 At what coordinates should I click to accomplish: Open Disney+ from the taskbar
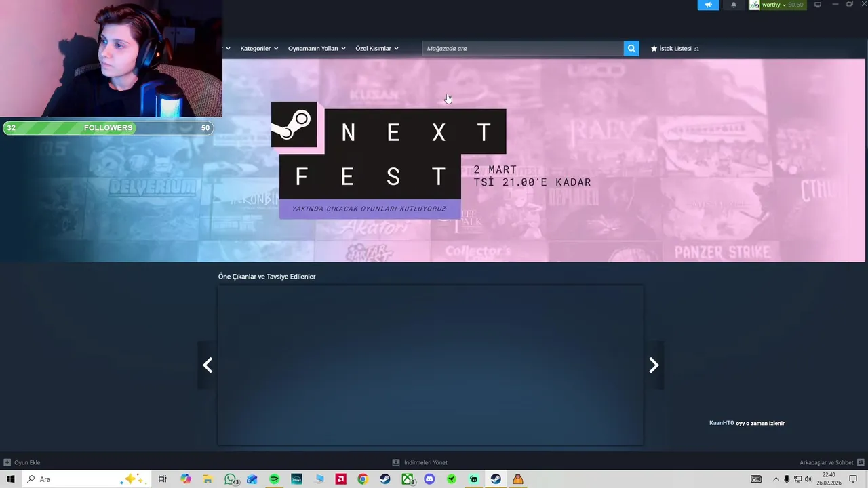pyautogui.click(x=296, y=479)
